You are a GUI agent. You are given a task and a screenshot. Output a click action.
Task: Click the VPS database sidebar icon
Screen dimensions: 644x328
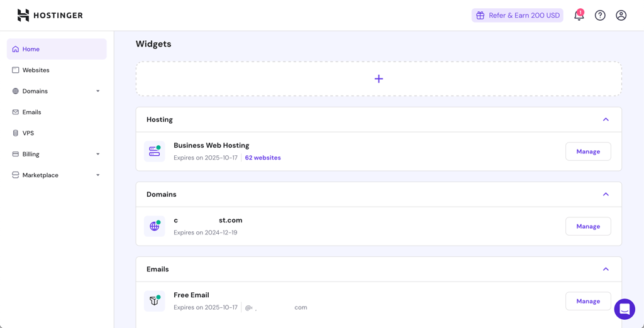(x=16, y=133)
